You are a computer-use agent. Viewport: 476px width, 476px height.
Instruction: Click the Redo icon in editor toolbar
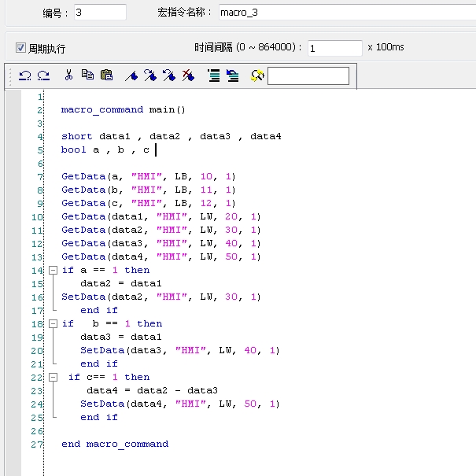coord(43,76)
